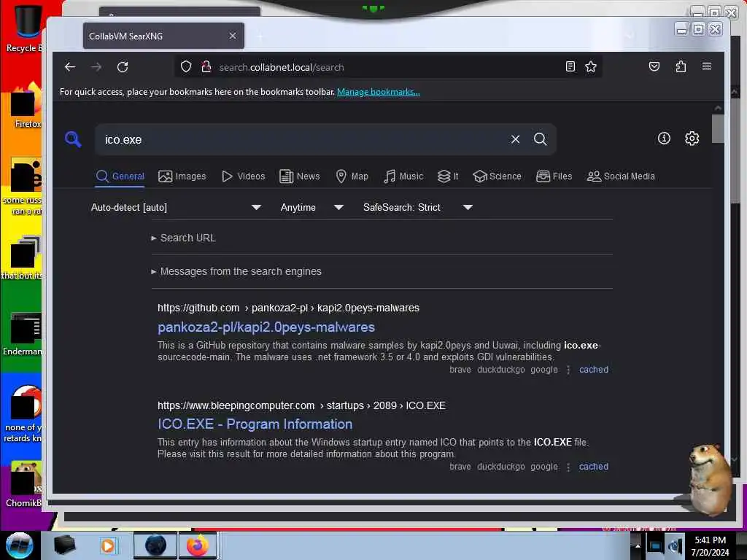Open the Firefox hamburger menu
747x560 pixels.
pyautogui.click(x=707, y=66)
